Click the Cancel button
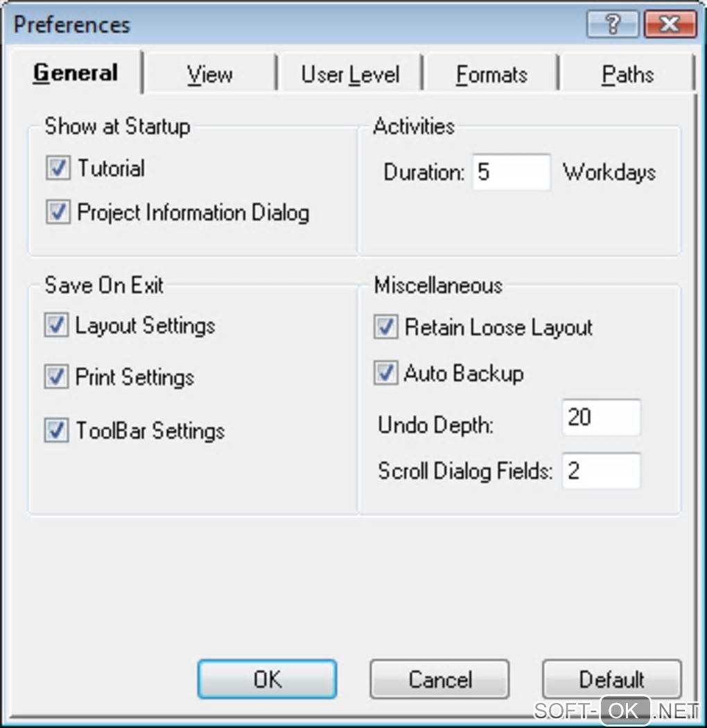707x728 pixels. click(439, 679)
